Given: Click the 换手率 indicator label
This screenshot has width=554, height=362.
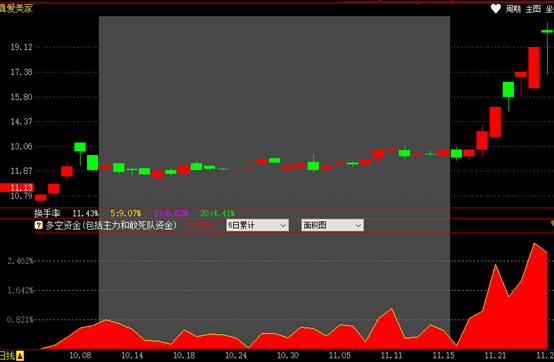Looking at the screenshot, I should (47, 213).
